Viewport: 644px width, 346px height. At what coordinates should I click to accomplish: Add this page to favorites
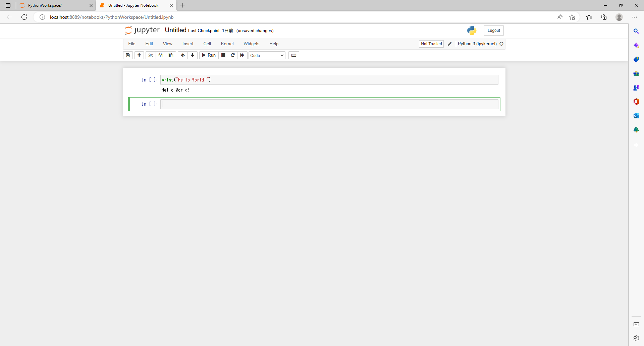(572, 17)
